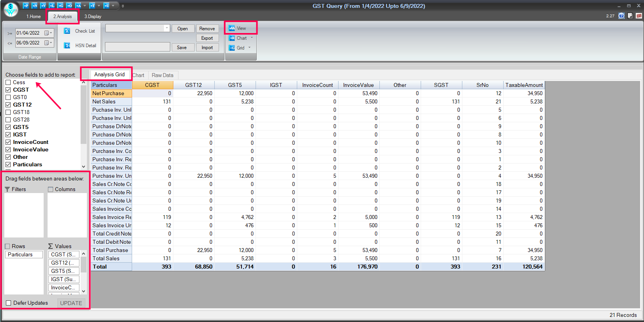
Task: Click the blue help question mark icon
Action: pos(622,16)
